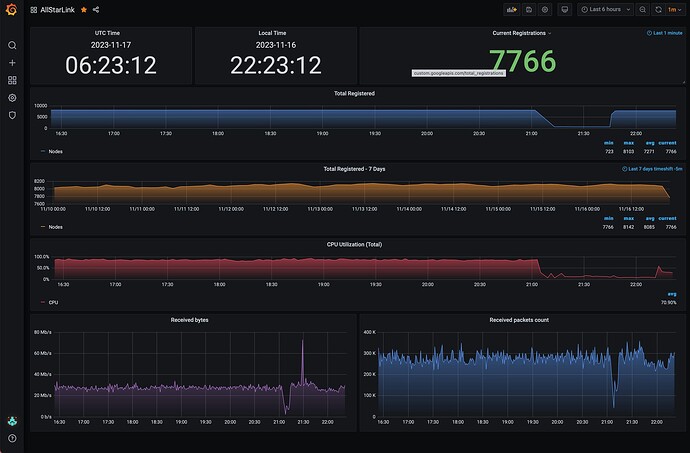Click the Nodes color line in 7 Days legend
This screenshot has width=690, height=453.
click(43, 227)
